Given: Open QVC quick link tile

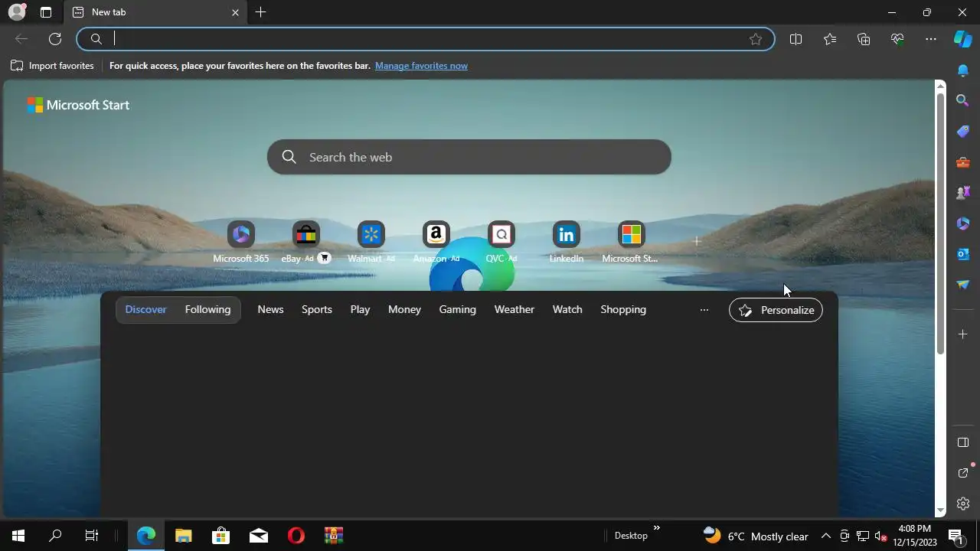Looking at the screenshot, I should click(x=501, y=243).
